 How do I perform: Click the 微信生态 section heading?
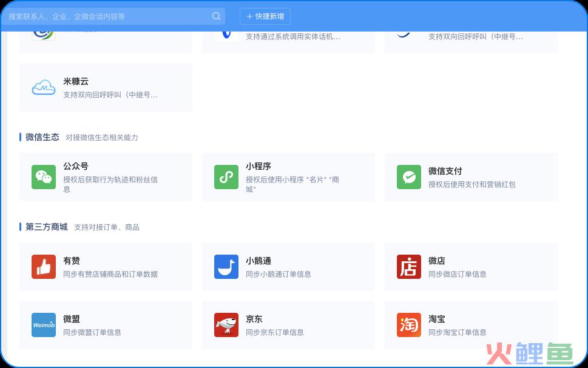(42, 137)
